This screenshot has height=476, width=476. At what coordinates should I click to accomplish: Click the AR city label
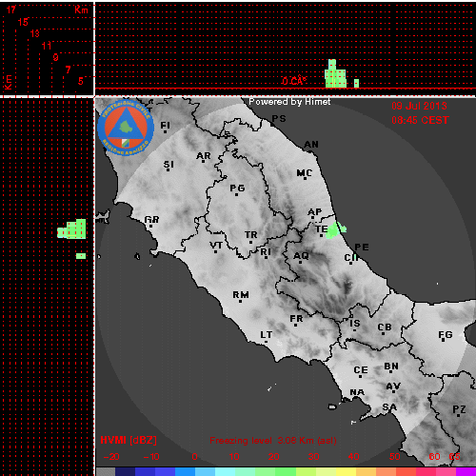[x=204, y=156]
